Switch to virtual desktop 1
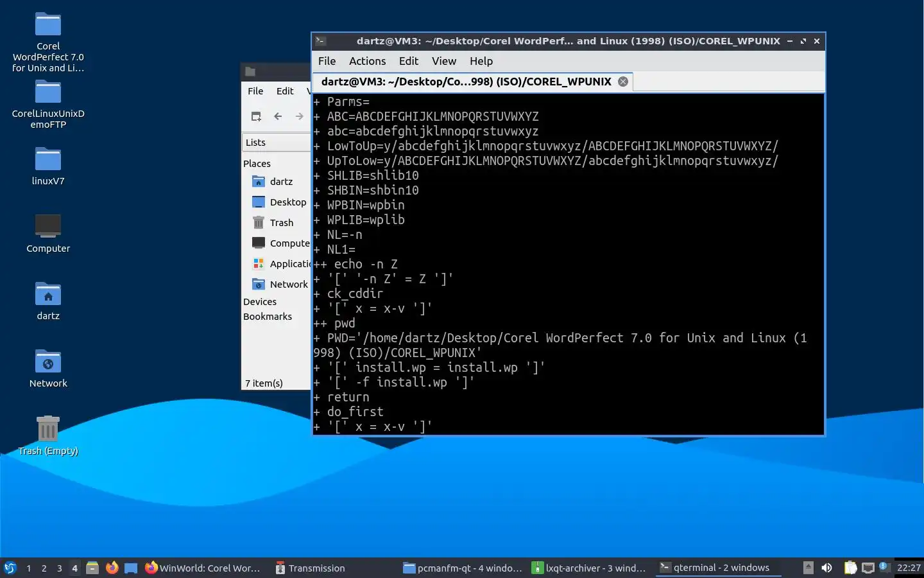This screenshot has width=924, height=578. [x=28, y=568]
